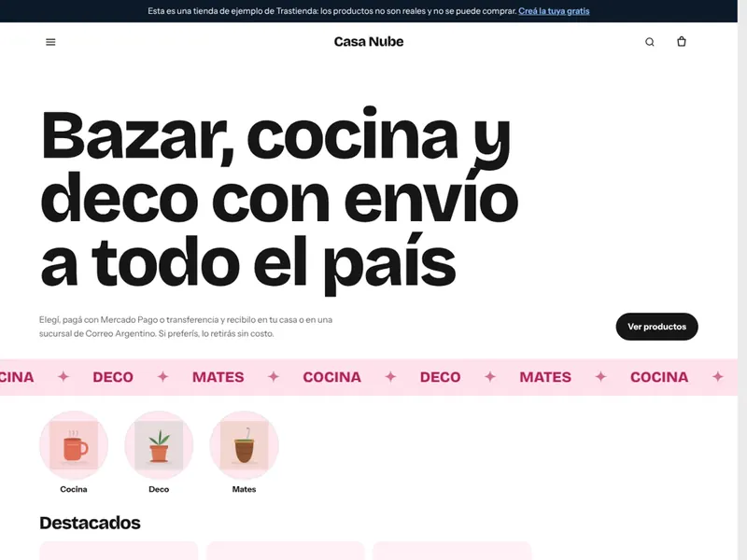Click the Mercado Pago payment description paragraph
Viewport: 747px width, 560px height.
click(186, 327)
